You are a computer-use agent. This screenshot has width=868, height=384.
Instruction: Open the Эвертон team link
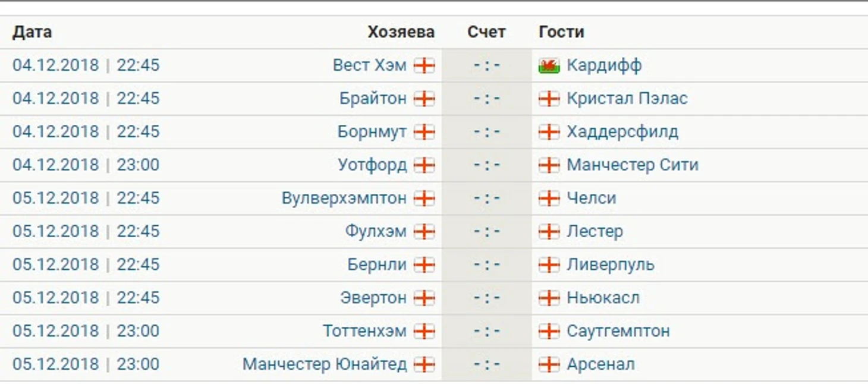[373, 298]
